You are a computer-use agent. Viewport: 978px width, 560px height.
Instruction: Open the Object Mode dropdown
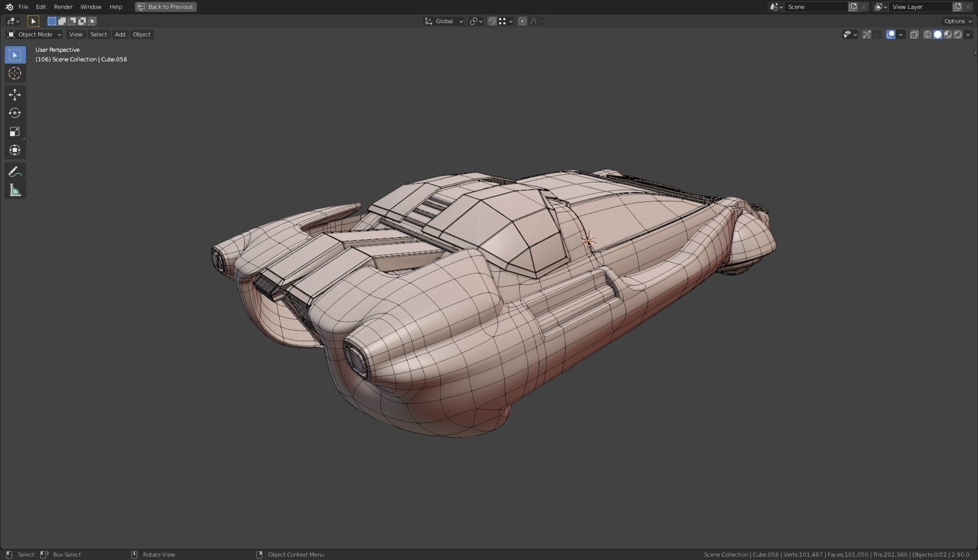pyautogui.click(x=34, y=34)
